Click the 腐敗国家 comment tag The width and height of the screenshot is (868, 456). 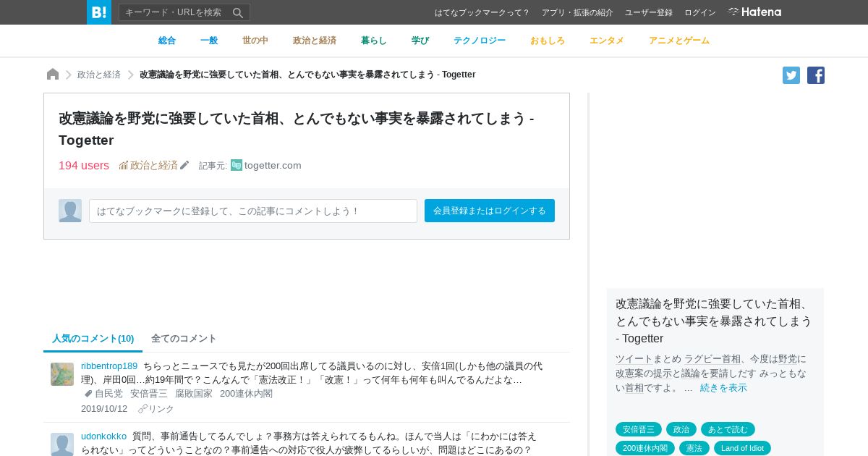194,394
